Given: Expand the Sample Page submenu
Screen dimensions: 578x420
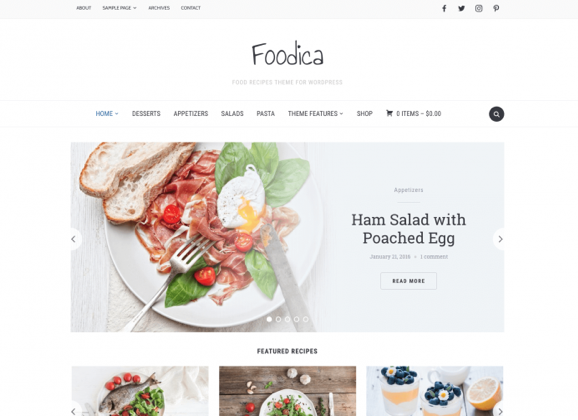Looking at the screenshot, I should click(x=119, y=8).
